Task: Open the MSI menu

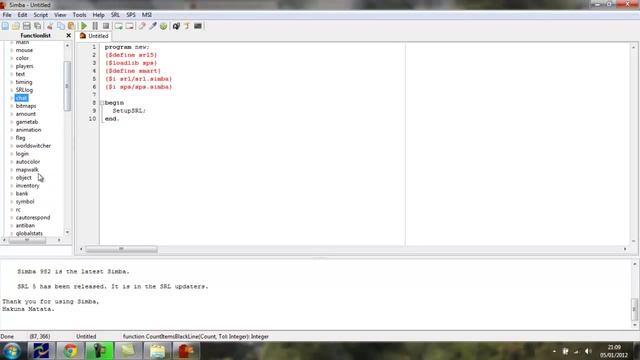Action: pos(147,15)
